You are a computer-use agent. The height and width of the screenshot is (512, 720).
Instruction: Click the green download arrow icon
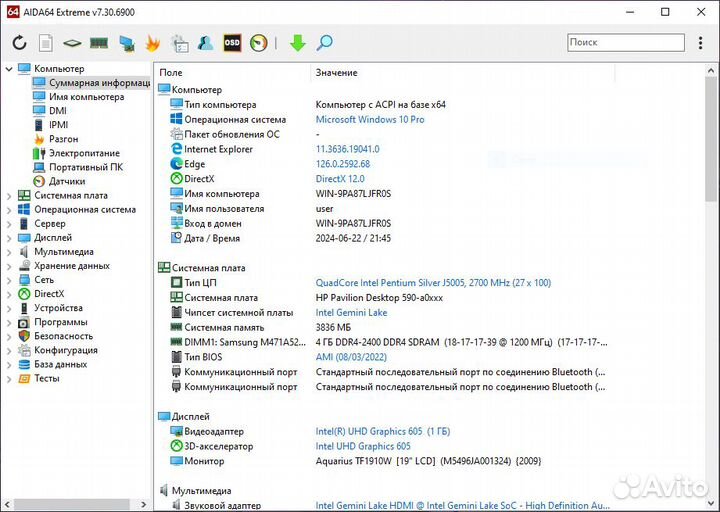pyautogui.click(x=297, y=43)
